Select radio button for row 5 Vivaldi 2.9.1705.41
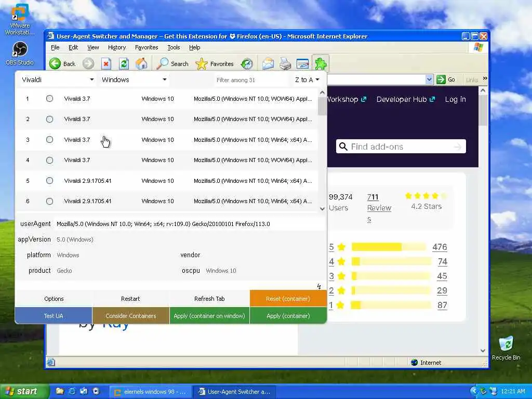Viewport: 532px width, 399px height. click(49, 180)
